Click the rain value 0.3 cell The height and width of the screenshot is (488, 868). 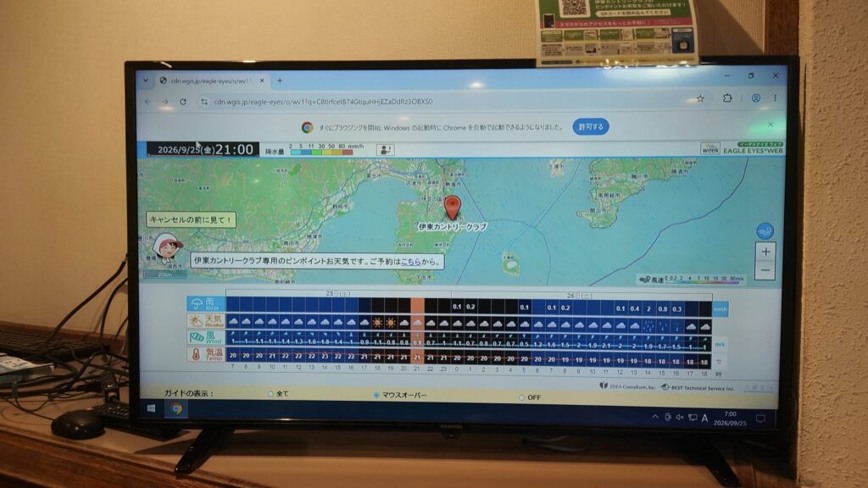click(676, 309)
